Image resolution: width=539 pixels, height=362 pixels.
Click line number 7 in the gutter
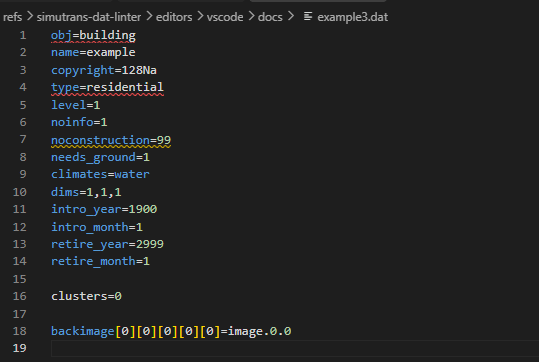coord(23,139)
